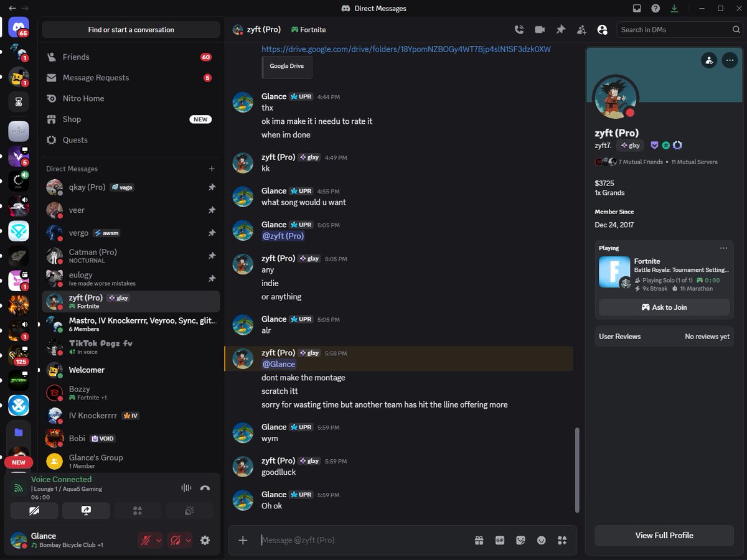Toggle microphone mute
Image resolution: width=747 pixels, height=560 pixels.
[146, 540]
